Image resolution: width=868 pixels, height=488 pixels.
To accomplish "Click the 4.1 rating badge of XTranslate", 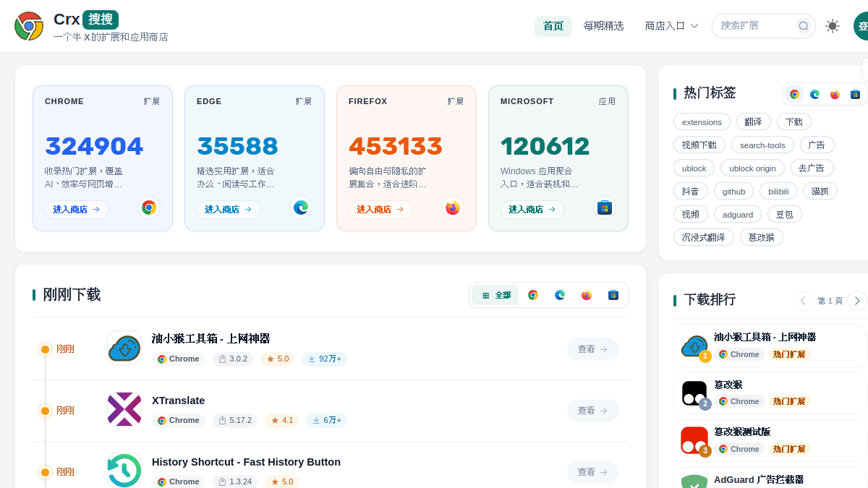I will coord(281,420).
